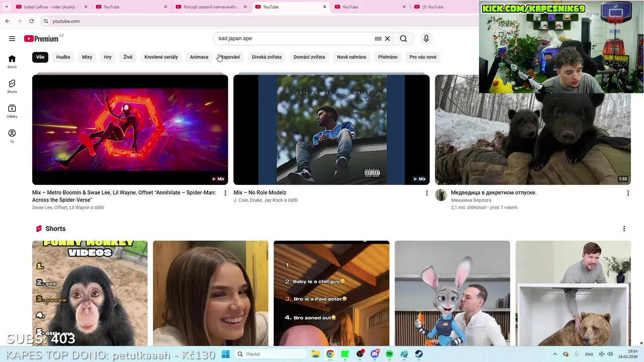Open Shorts from the left sidebar

tap(12, 86)
